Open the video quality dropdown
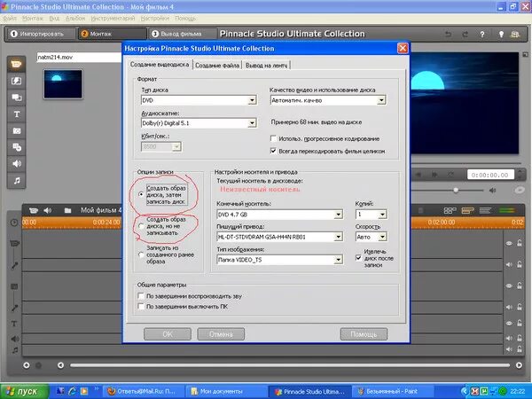 328,100
